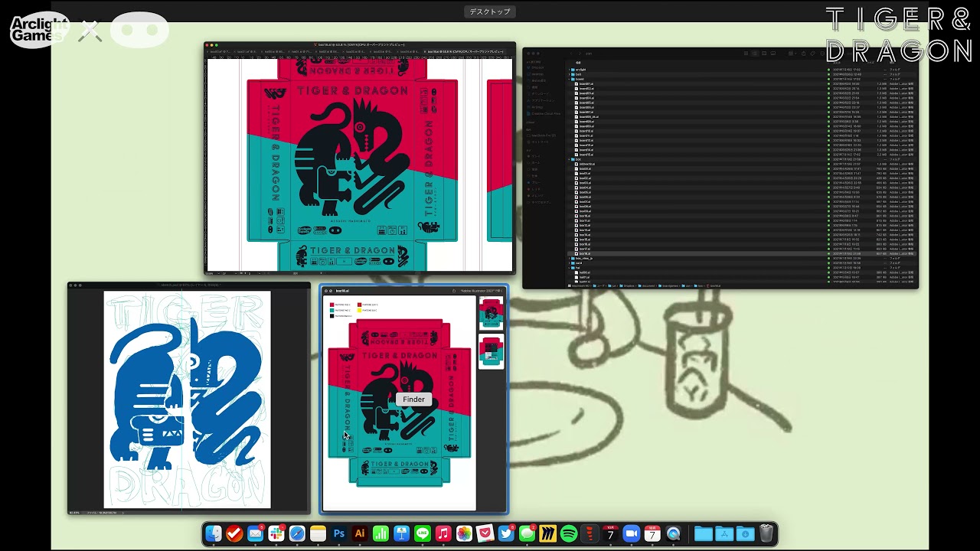Image resolution: width=980 pixels, height=551 pixels.
Task: Open Miro from the Dock
Action: [x=547, y=533]
